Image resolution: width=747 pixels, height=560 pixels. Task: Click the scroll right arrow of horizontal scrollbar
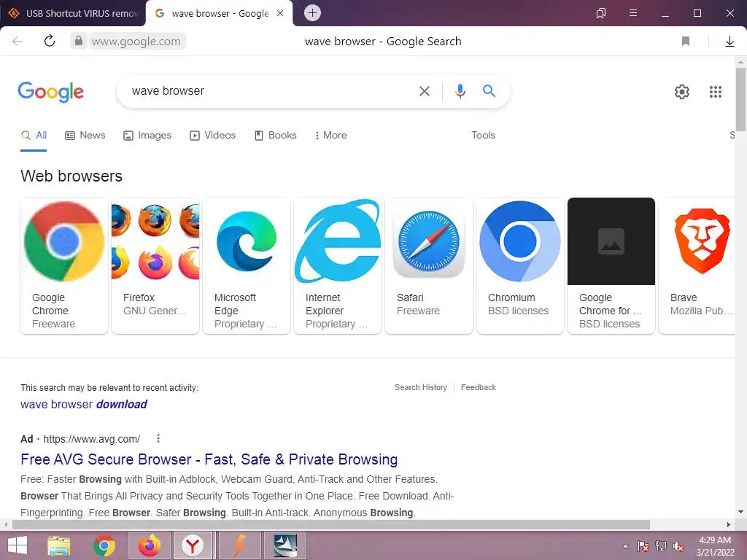[729, 524]
